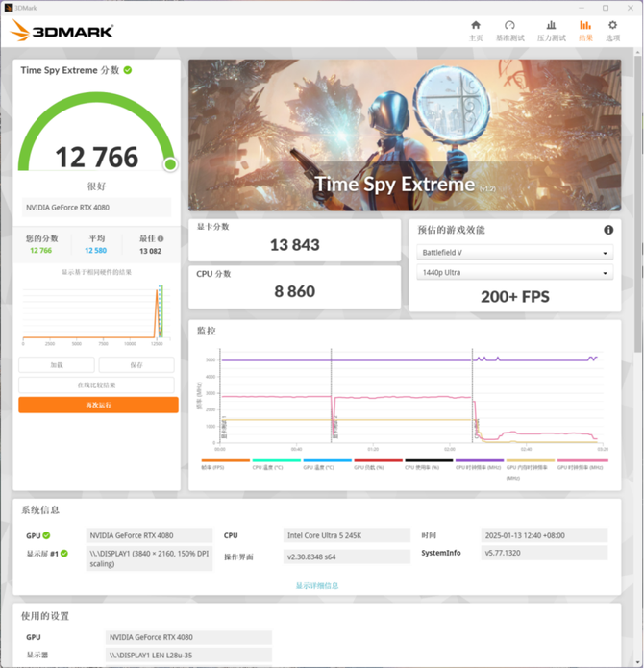Maximize the 3DMark window

tap(606, 8)
